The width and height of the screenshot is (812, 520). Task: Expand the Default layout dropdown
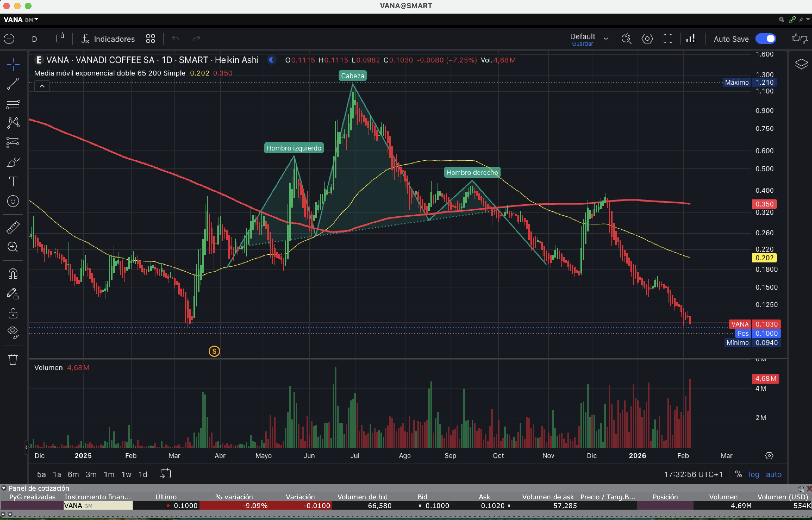click(x=606, y=39)
